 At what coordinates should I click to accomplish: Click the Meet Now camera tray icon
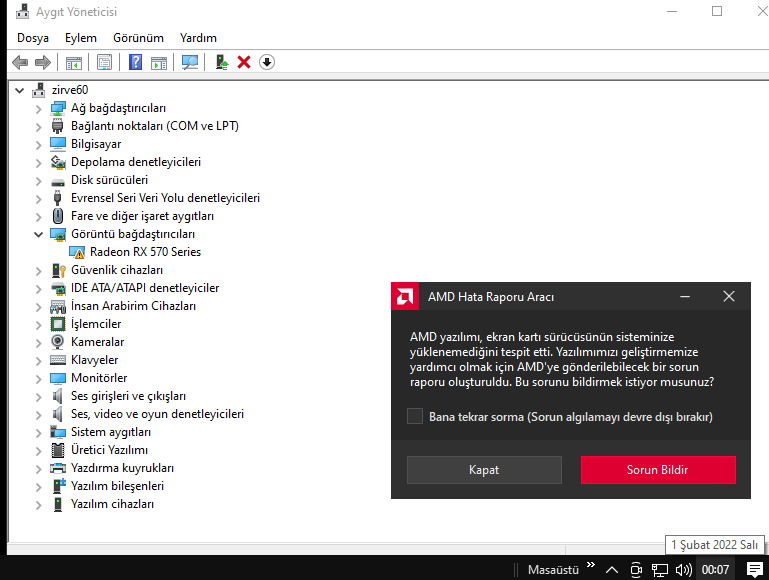pos(636,570)
